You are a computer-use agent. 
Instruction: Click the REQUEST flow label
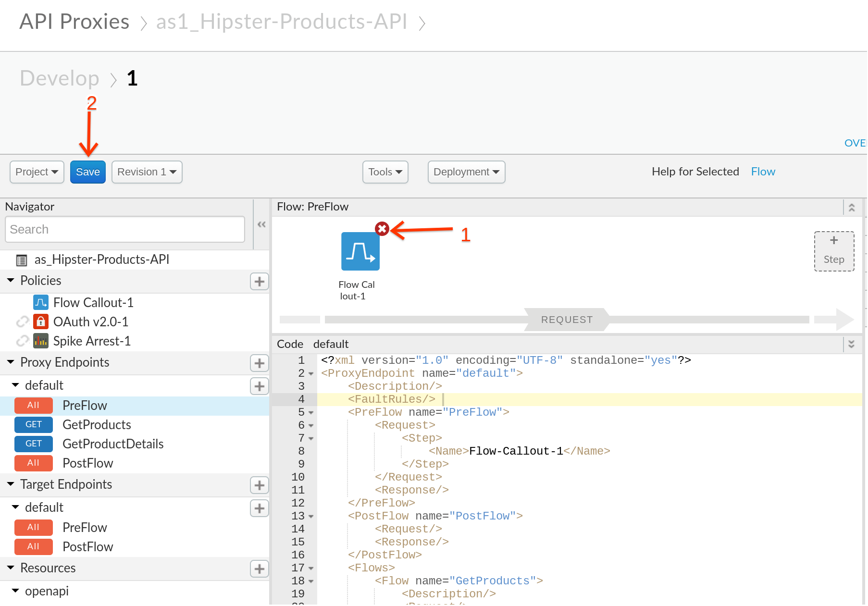[x=567, y=320]
